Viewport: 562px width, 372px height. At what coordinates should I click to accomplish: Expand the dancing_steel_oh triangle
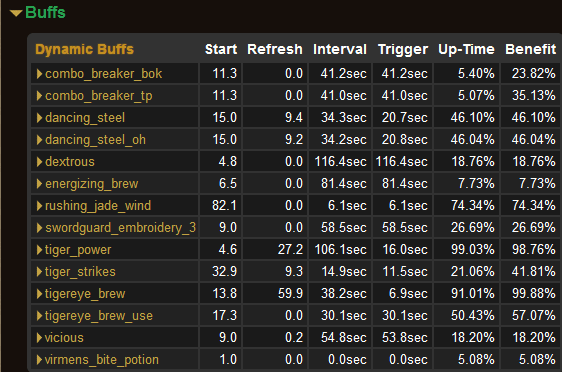[39, 140]
